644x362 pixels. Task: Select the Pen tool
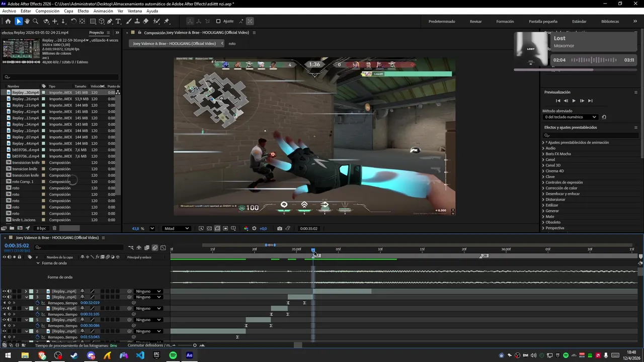pos(110,21)
